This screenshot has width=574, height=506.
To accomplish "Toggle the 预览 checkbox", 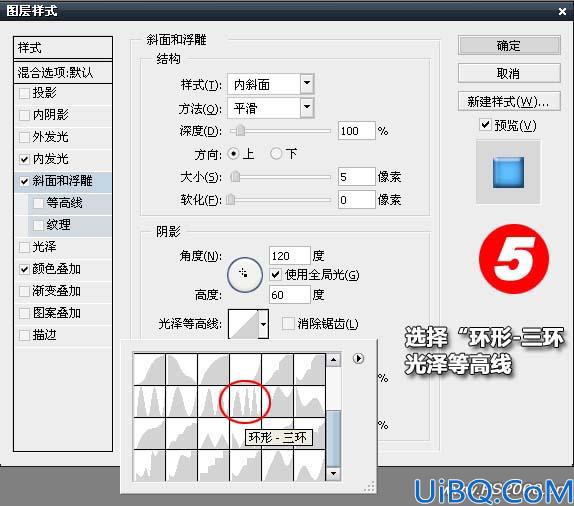I will (x=485, y=125).
